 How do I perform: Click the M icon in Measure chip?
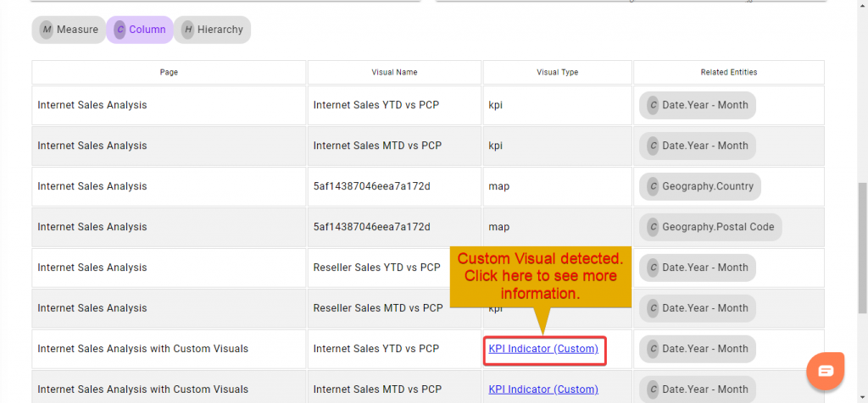(x=47, y=30)
